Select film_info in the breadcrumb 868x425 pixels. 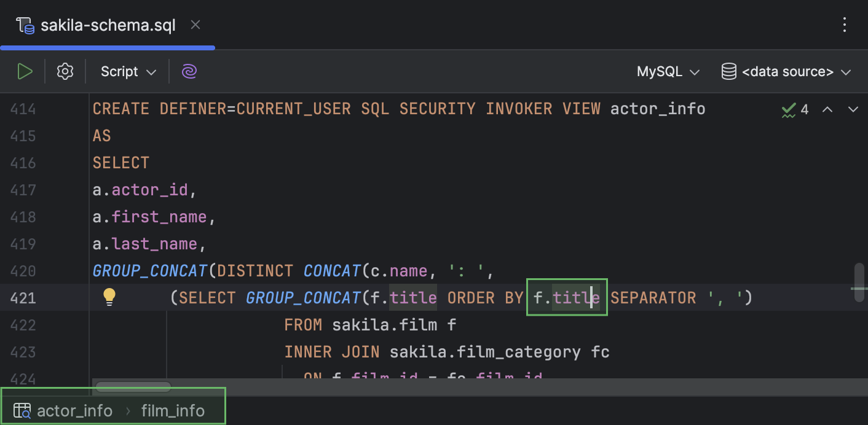click(173, 410)
